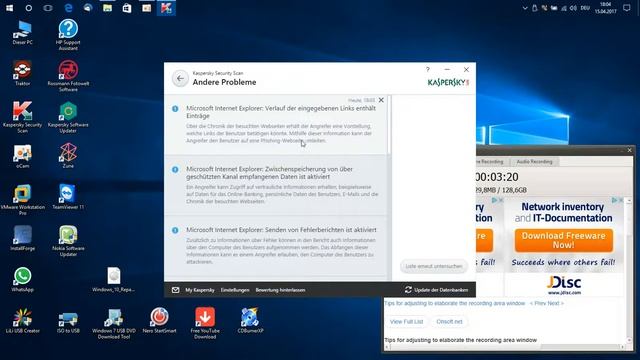Go back using Kaspersky back arrow button

[180, 78]
